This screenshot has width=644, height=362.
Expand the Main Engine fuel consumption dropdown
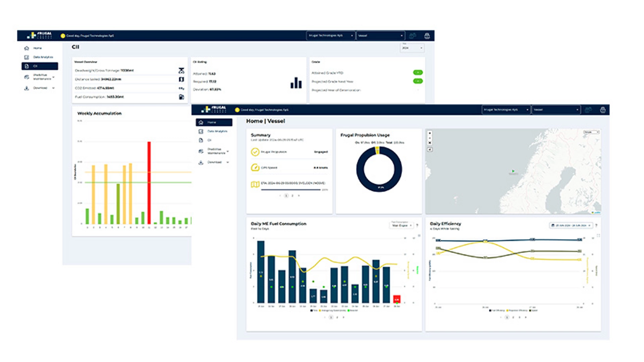coord(402,226)
